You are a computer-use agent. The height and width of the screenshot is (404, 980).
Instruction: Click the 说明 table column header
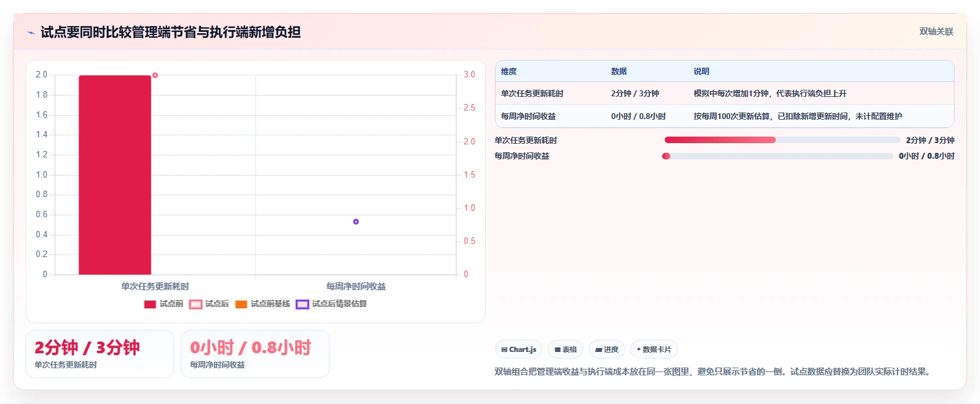pos(702,71)
